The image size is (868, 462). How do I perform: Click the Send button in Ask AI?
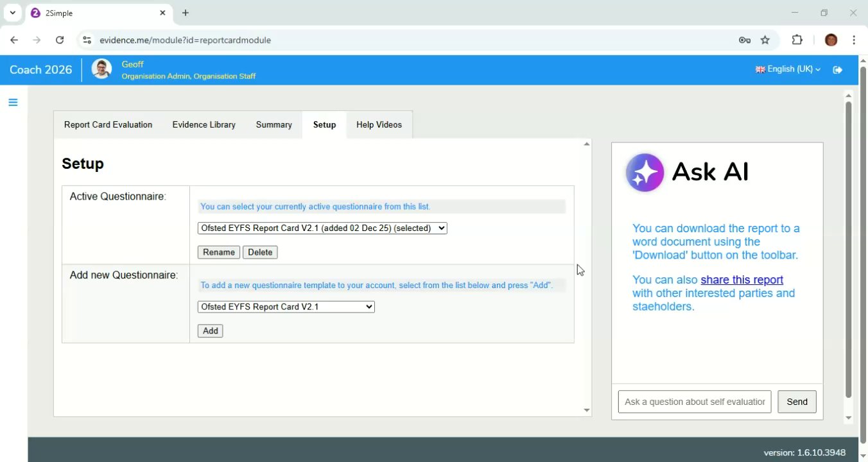coord(797,402)
